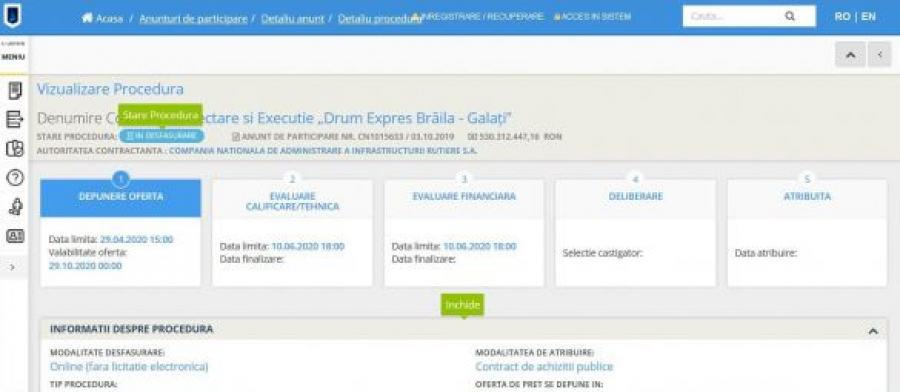
Task: Click the back arrow button
Action: (x=879, y=55)
